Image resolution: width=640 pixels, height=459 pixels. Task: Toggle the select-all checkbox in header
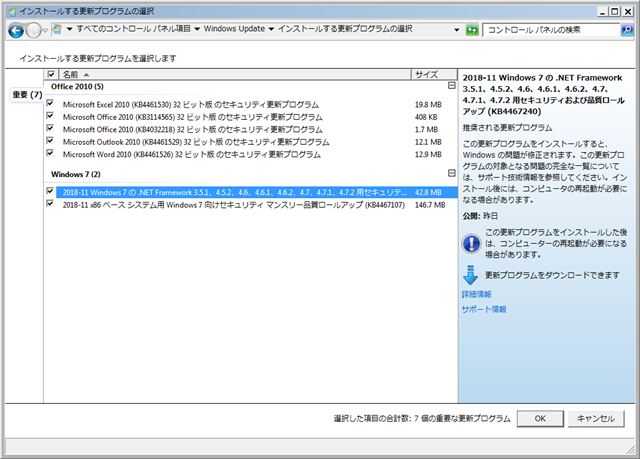pos(51,74)
